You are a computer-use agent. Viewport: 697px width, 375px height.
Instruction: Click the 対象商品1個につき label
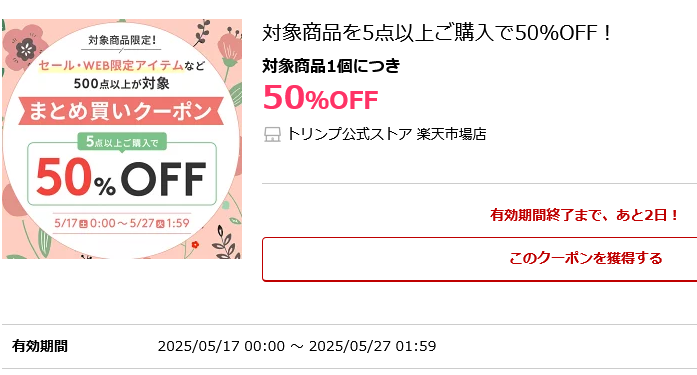click(331, 66)
